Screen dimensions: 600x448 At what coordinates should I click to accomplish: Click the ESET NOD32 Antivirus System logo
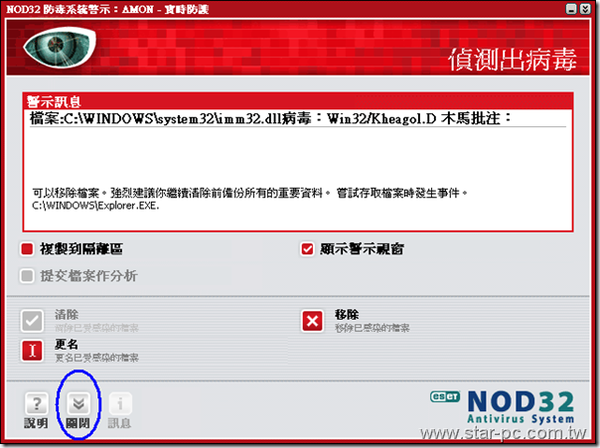click(x=502, y=407)
